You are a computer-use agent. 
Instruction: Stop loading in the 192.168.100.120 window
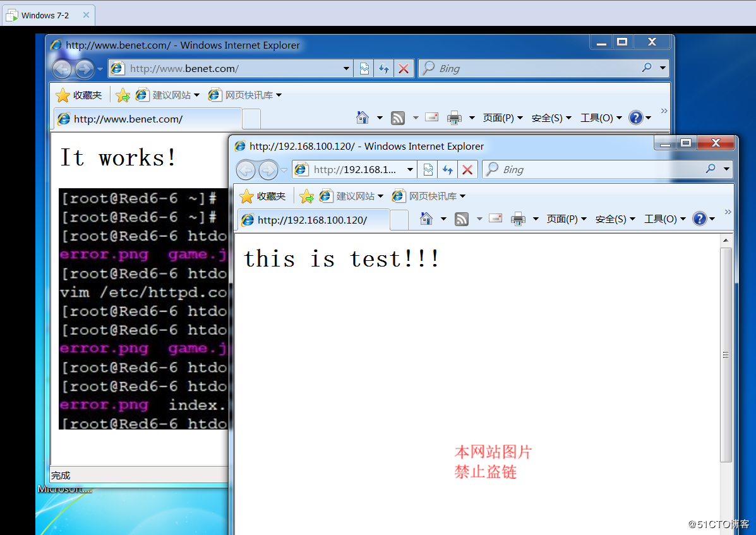[467, 170]
